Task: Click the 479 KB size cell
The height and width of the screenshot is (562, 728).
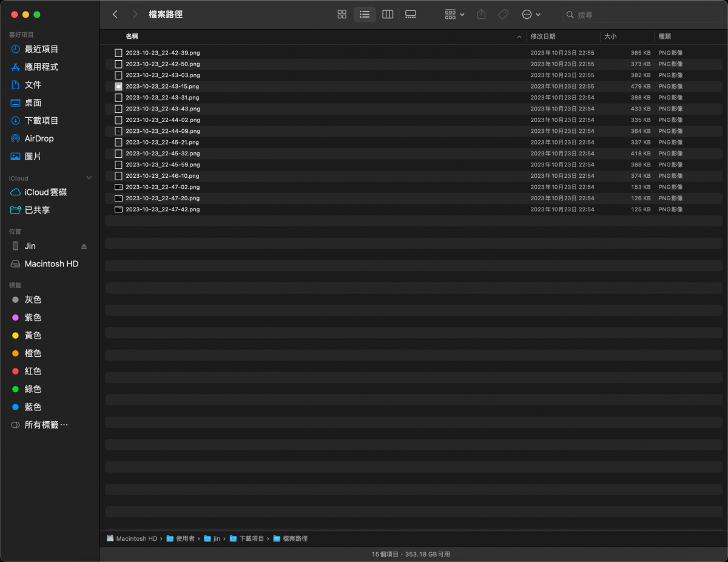Action: 641,87
